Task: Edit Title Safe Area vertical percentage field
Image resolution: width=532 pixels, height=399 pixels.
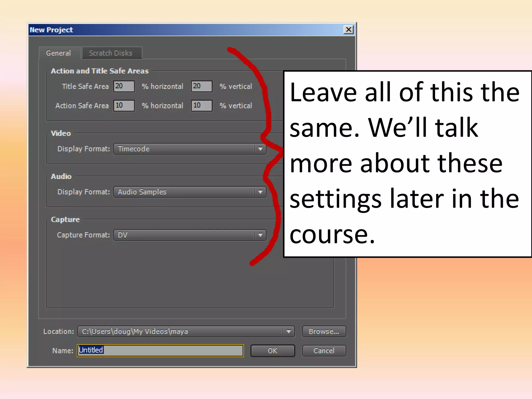Action: [x=202, y=86]
